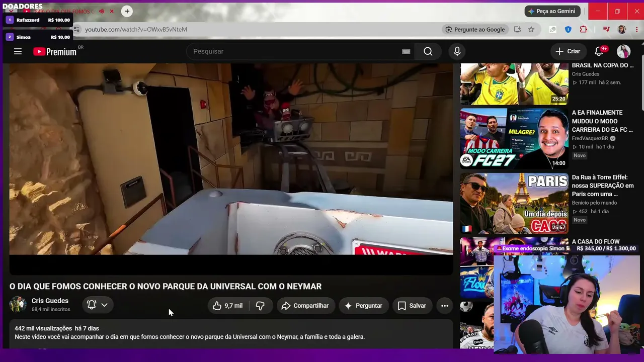Open the YouTube hamburger guide menu
This screenshot has width=644, height=362.
click(x=18, y=51)
